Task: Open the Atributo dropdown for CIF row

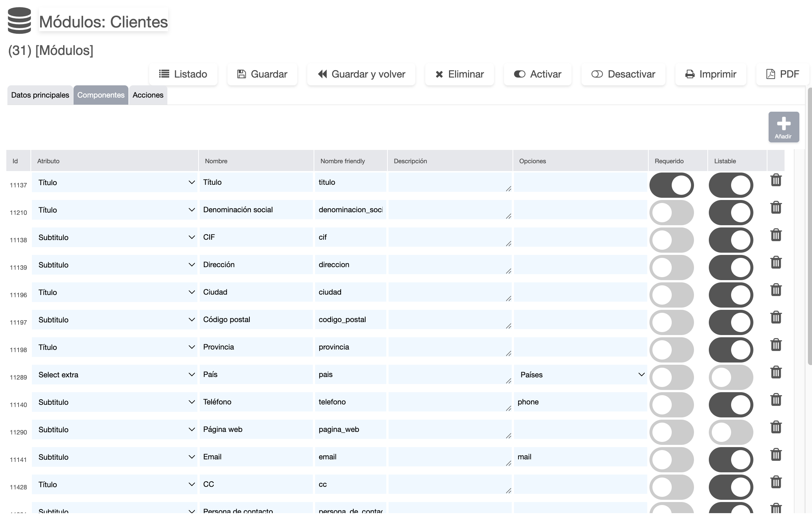Action: (114, 237)
